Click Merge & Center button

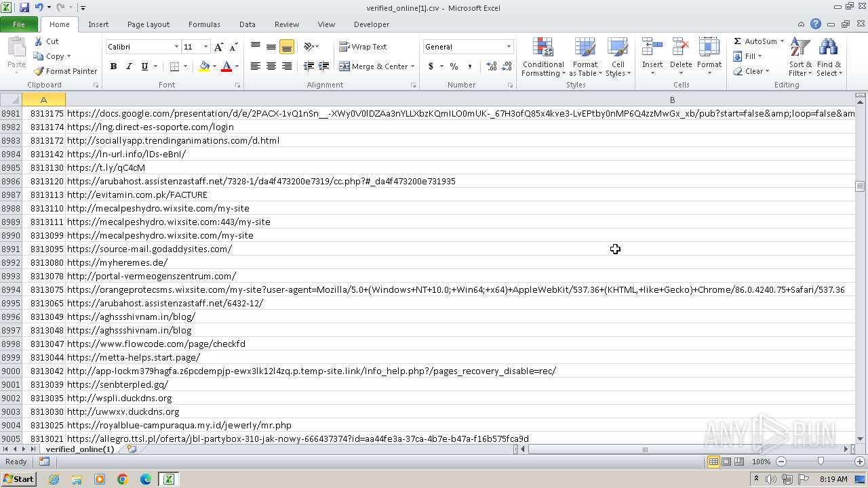coord(374,66)
